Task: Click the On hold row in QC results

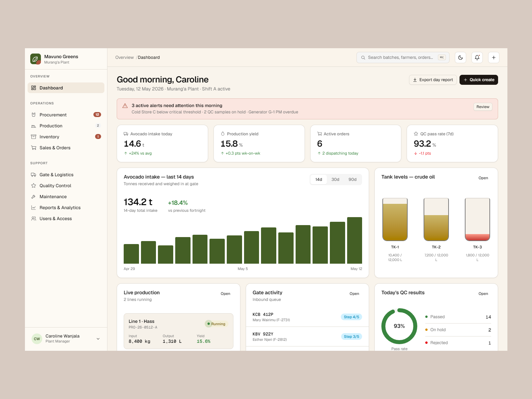Action: click(458, 330)
